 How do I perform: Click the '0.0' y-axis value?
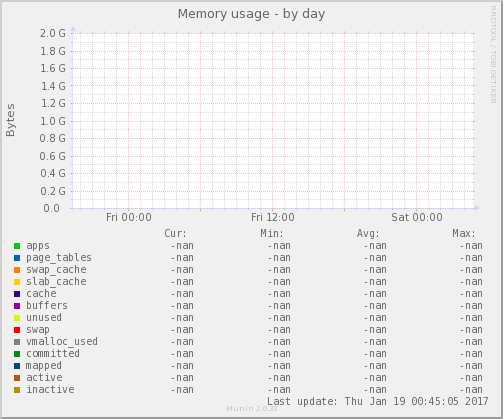51,208
